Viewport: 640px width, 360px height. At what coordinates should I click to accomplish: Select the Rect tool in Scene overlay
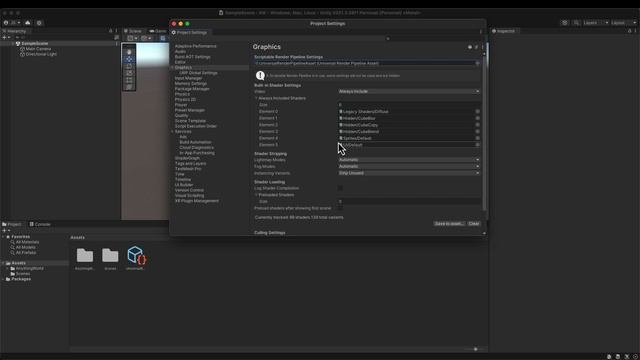pos(129,80)
